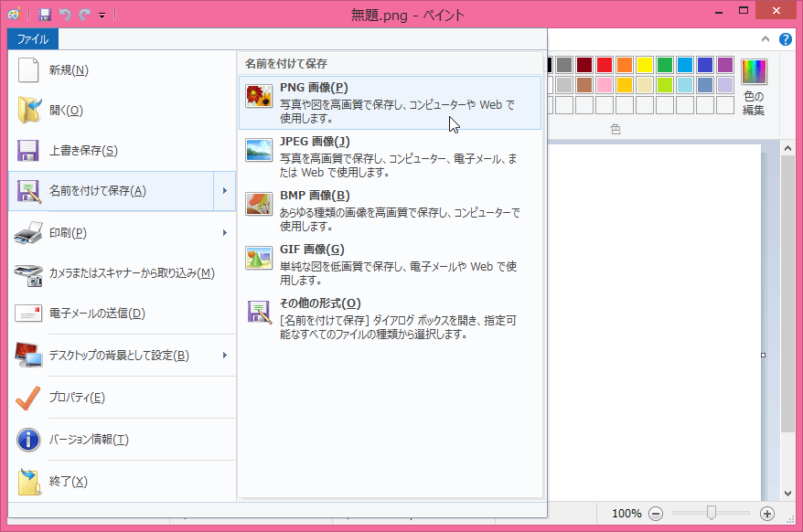Click the exit folder icon for 終了
803x532 pixels.
(29, 482)
